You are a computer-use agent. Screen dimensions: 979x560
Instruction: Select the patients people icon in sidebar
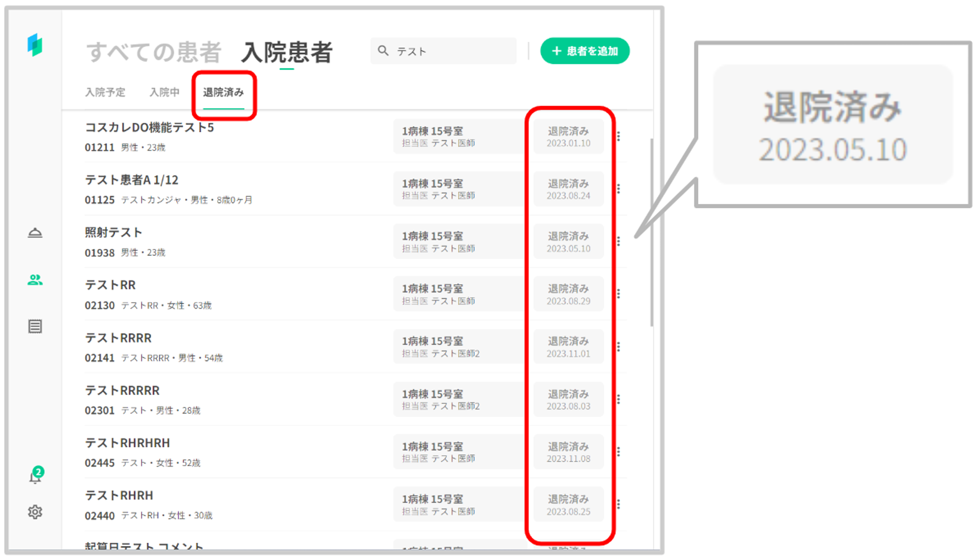[x=35, y=280]
